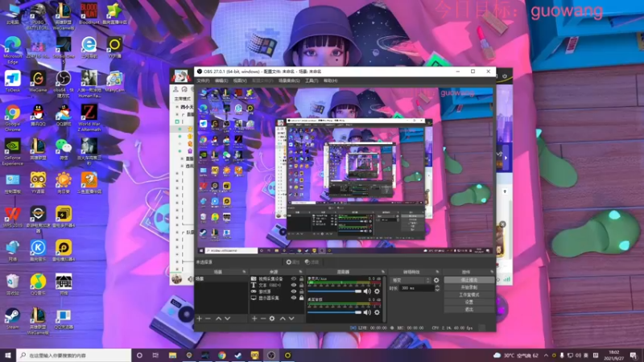The width and height of the screenshot is (644, 362).
Task: Move source down arrow in Sources panel
Action: click(291, 319)
